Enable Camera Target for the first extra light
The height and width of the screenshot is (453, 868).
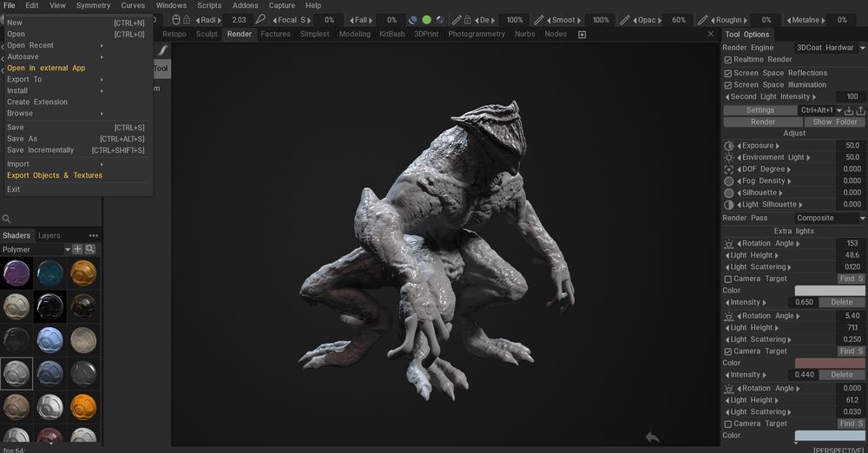pyautogui.click(x=728, y=279)
